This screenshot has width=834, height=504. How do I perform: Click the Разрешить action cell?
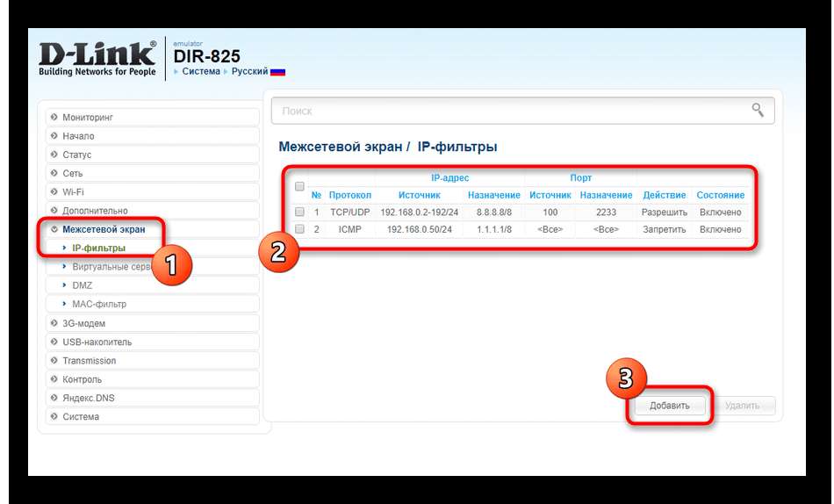point(665,212)
